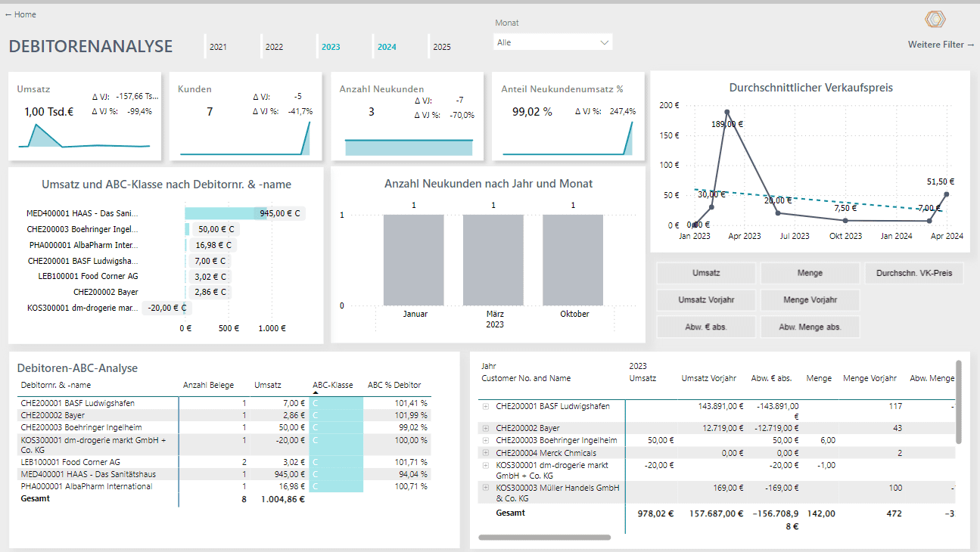
Task: Click MED400001 HAAS bar in chart
Action: (226, 213)
